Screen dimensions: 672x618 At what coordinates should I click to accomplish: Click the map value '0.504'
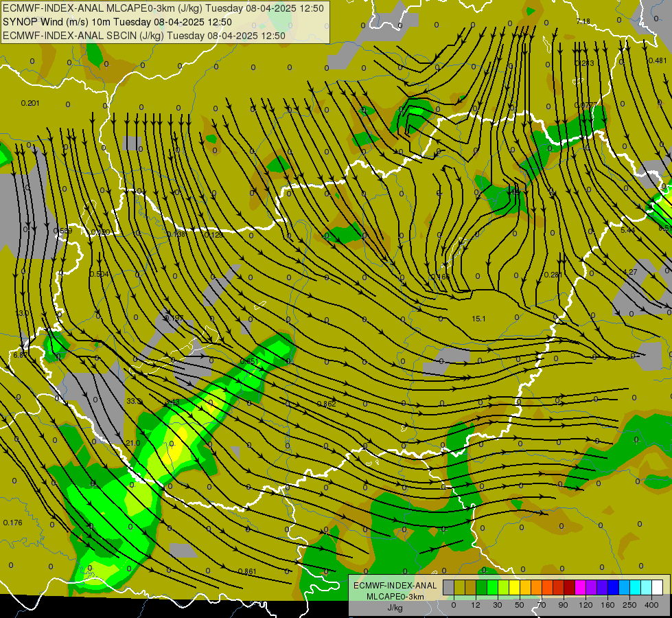(99, 274)
